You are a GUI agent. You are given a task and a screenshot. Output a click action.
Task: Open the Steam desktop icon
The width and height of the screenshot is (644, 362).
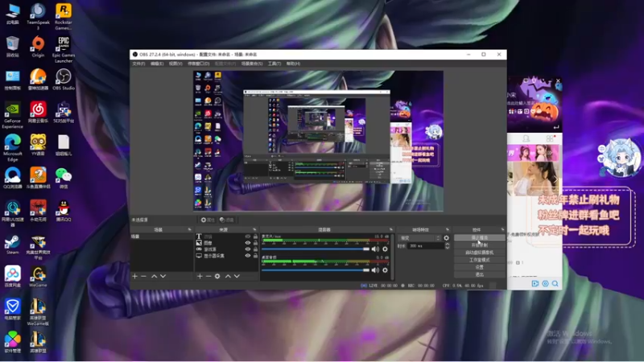(x=12, y=245)
